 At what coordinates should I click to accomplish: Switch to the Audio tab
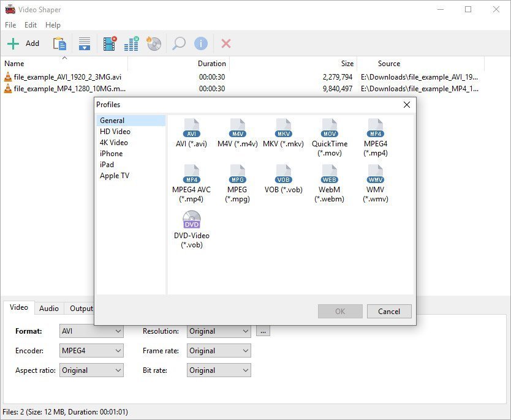(49, 309)
